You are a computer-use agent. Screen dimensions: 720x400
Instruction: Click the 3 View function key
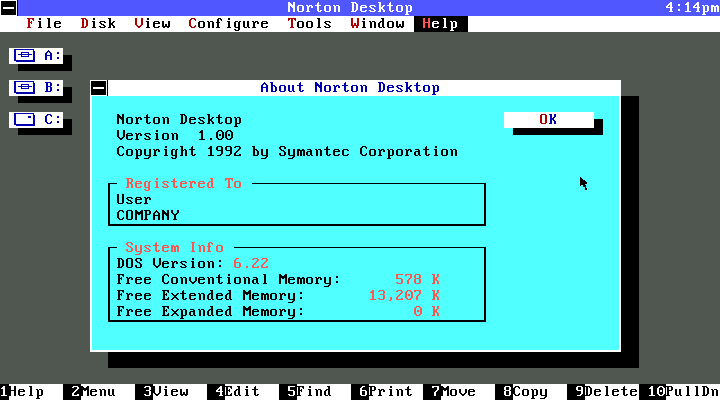166,392
